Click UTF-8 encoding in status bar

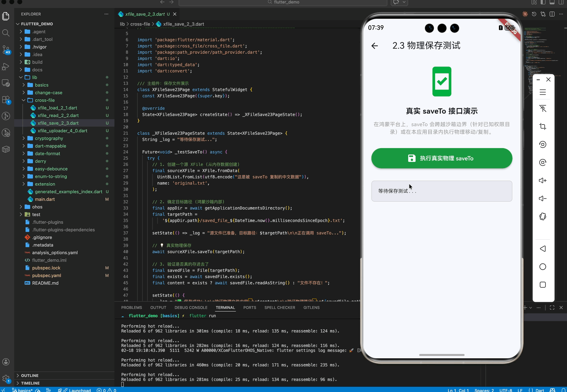point(506,390)
